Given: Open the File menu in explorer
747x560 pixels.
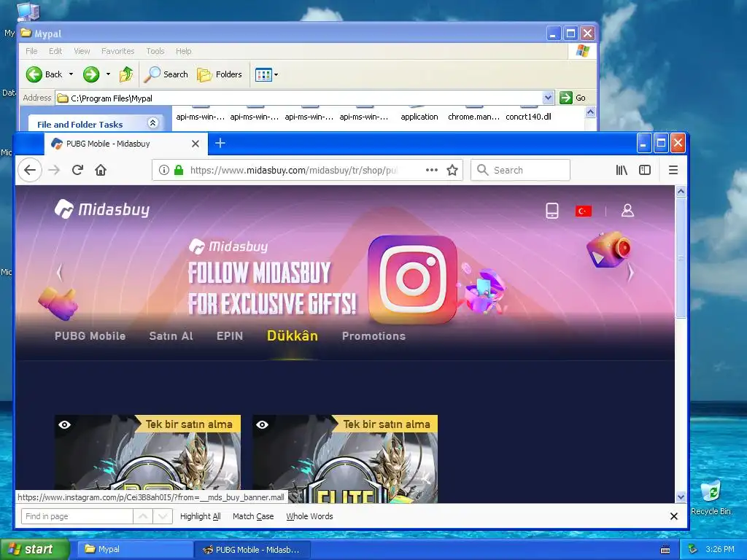Looking at the screenshot, I should pos(31,51).
